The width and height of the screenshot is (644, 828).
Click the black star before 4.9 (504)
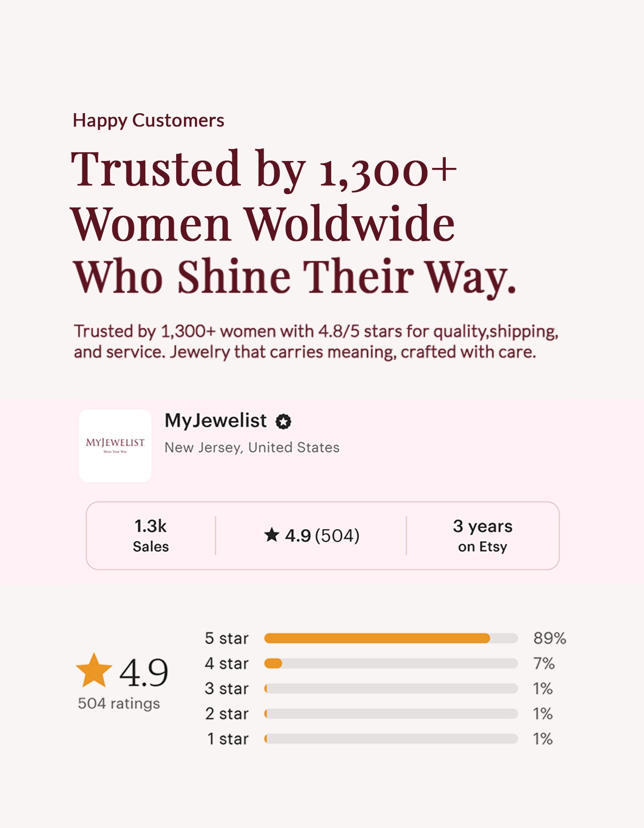point(272,535)
